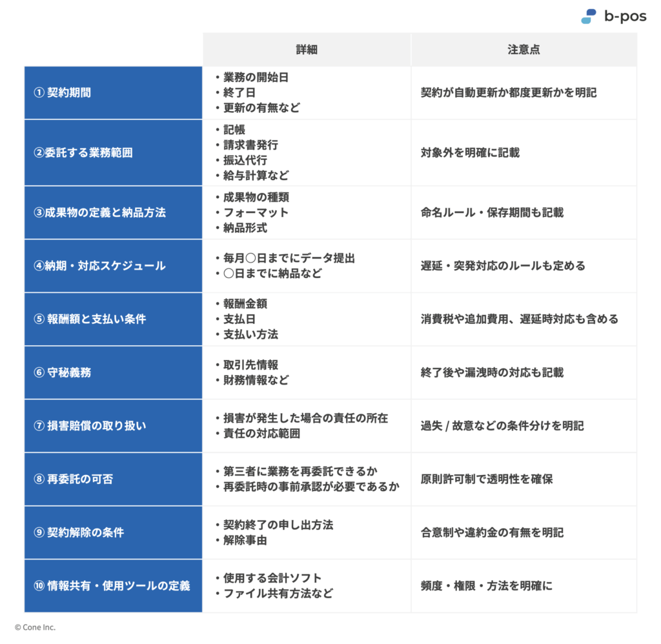Select the 〇日までに納品など bullet item
This screenshot has height=644, width=661.
269,274
